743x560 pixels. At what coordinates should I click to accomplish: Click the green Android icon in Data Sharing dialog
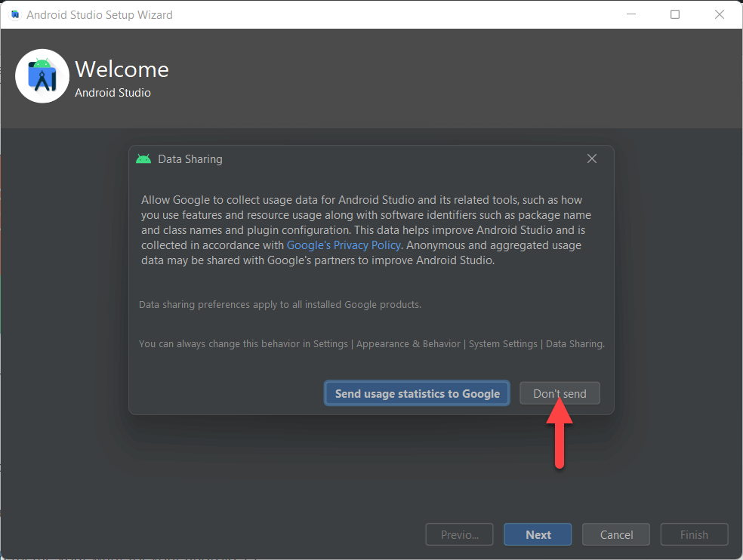click(x=143, y=159)
